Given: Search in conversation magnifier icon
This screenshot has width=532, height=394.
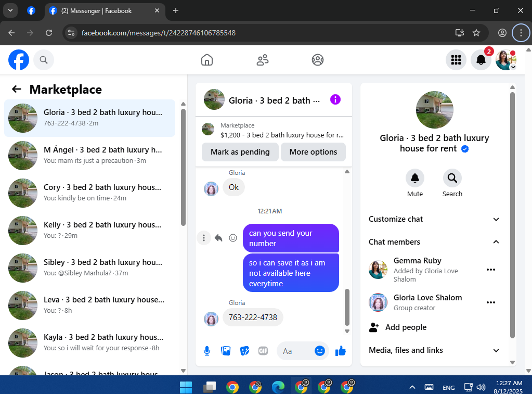Looking at the screenshot, I should pos(452,178).
